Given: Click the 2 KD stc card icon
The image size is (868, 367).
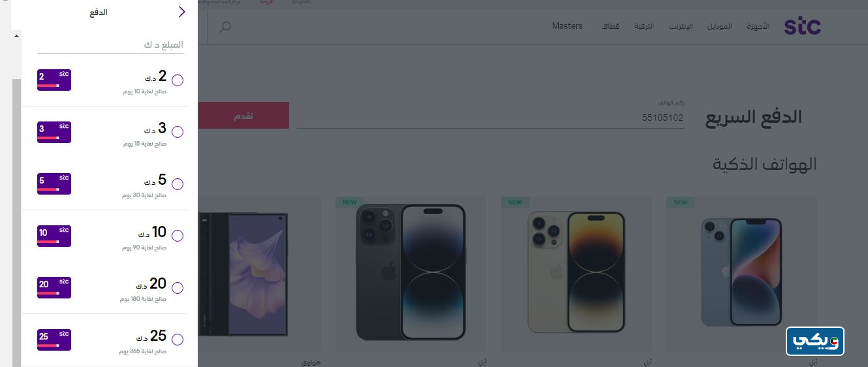Looking at the screenshot, I should pyautogui.click(x=54, y=80).
